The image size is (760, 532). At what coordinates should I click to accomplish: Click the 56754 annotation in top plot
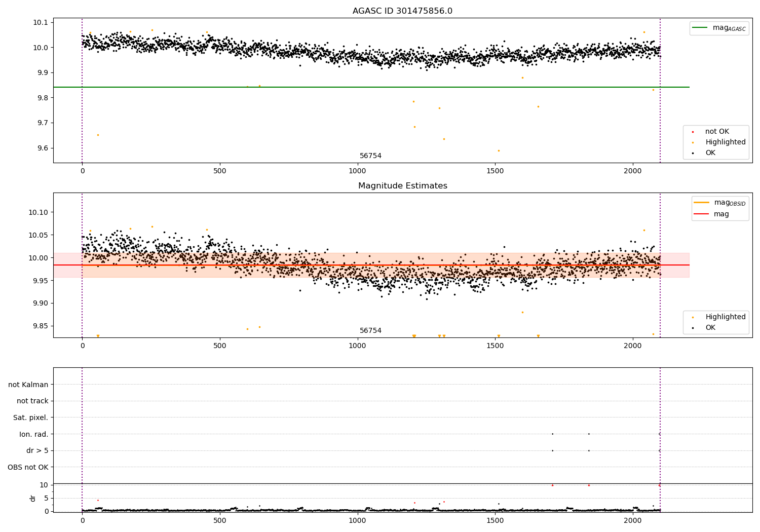click(370, 156)
